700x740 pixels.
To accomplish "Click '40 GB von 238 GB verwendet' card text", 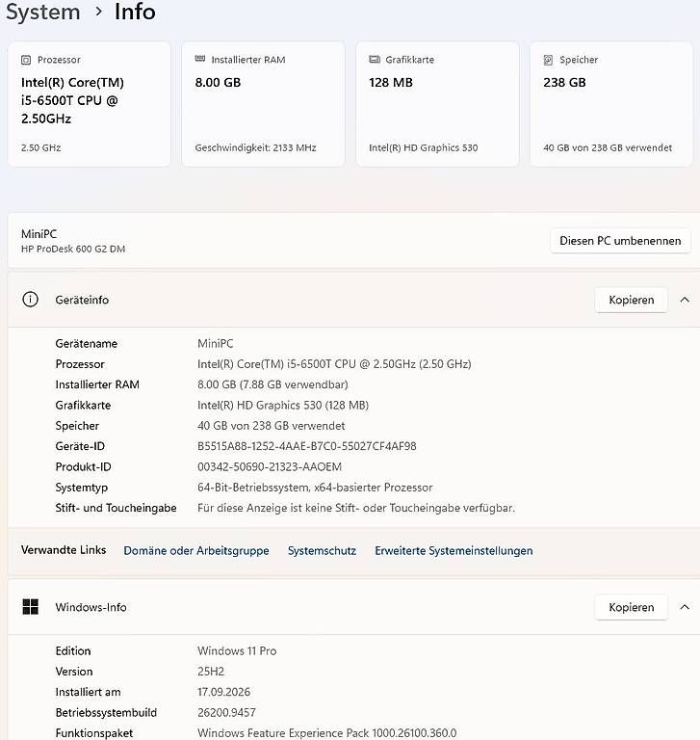I will tap(608, 147).
